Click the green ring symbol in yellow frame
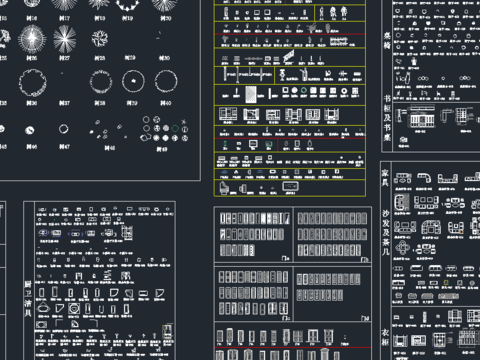This screenshot has height=360, width=480. pyautogui.click(x=304, y=91)
